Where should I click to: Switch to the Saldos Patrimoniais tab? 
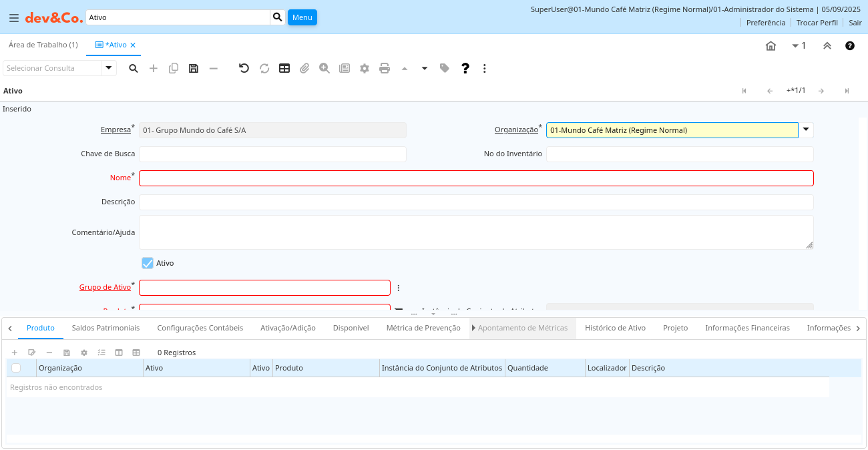tap(105, 328)
